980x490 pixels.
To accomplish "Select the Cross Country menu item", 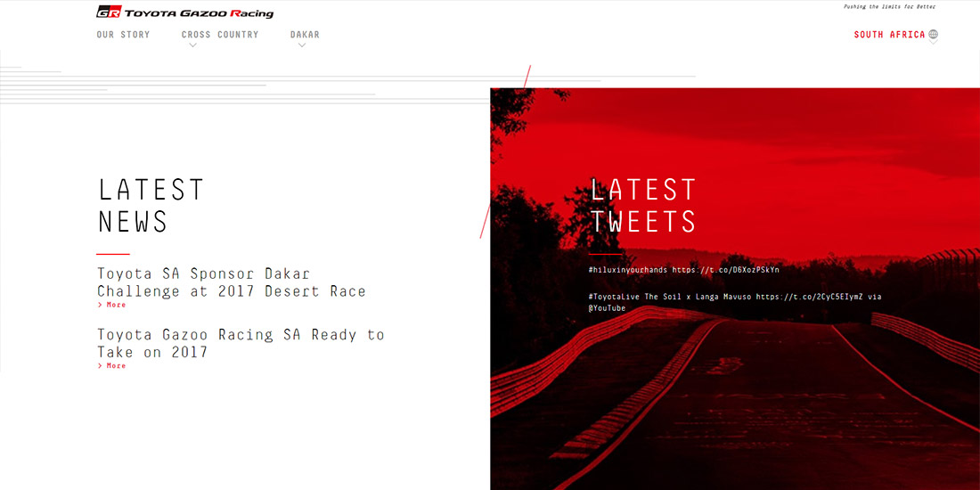I will coord(219,35).
